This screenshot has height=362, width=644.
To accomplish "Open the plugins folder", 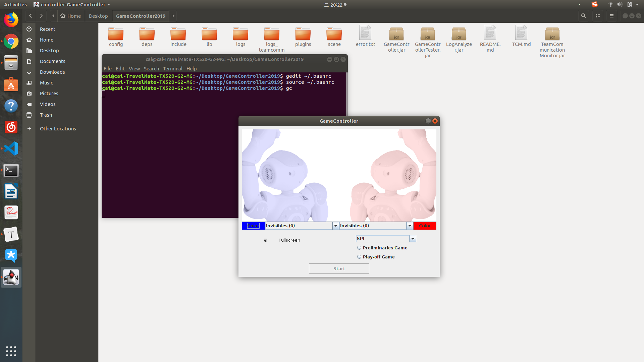I will tap(303, 34).
